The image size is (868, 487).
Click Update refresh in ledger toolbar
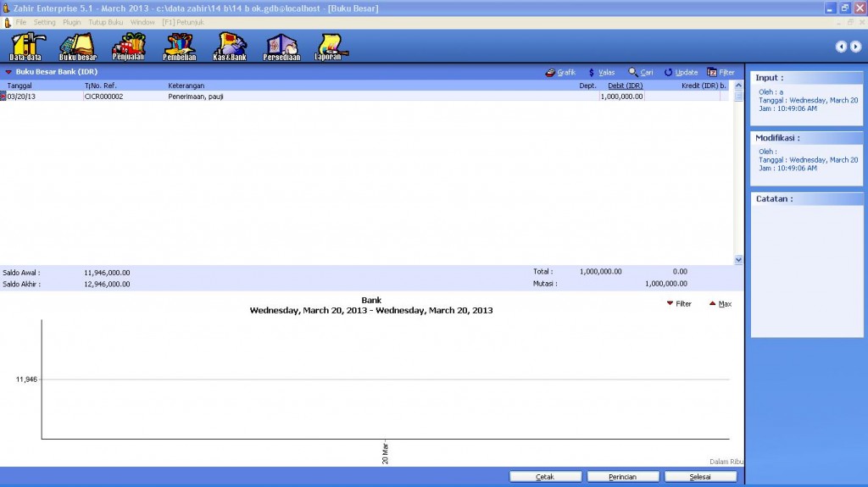pyautogui.click(x=681, y=73)
